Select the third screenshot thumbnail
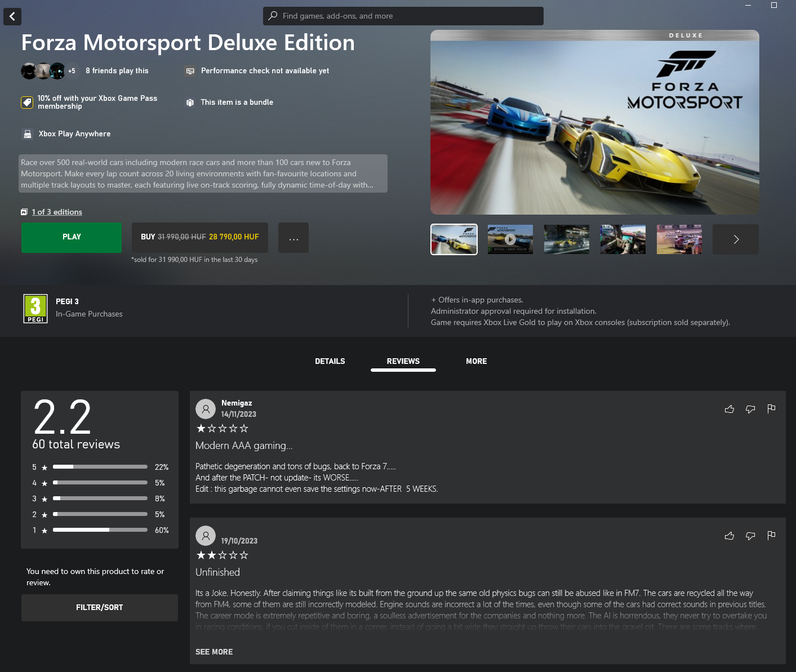Screen dimensions: 796x672 567,239
